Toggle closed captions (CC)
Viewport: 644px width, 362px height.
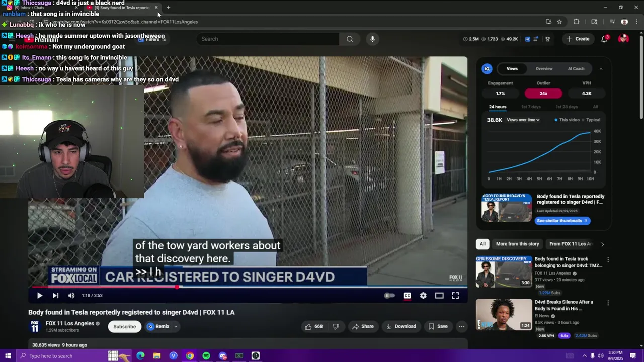pyautogui.click(x=407, y=296)
